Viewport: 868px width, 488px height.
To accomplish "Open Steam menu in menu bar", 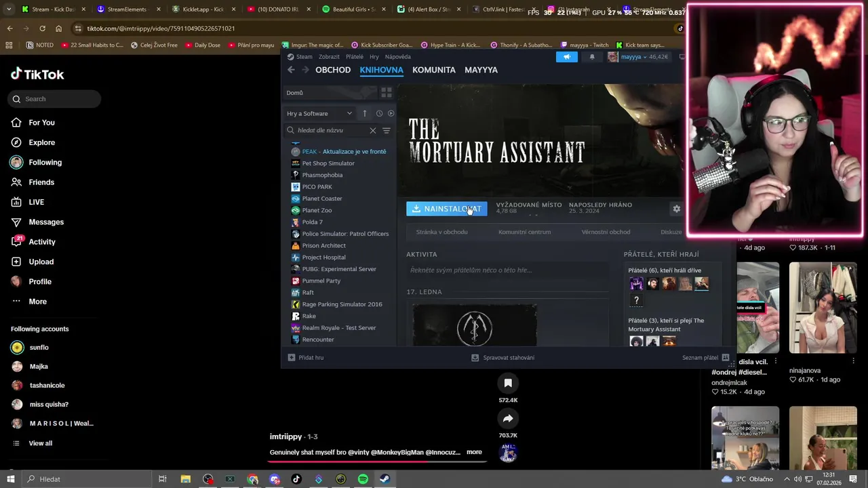I will 300,57.
